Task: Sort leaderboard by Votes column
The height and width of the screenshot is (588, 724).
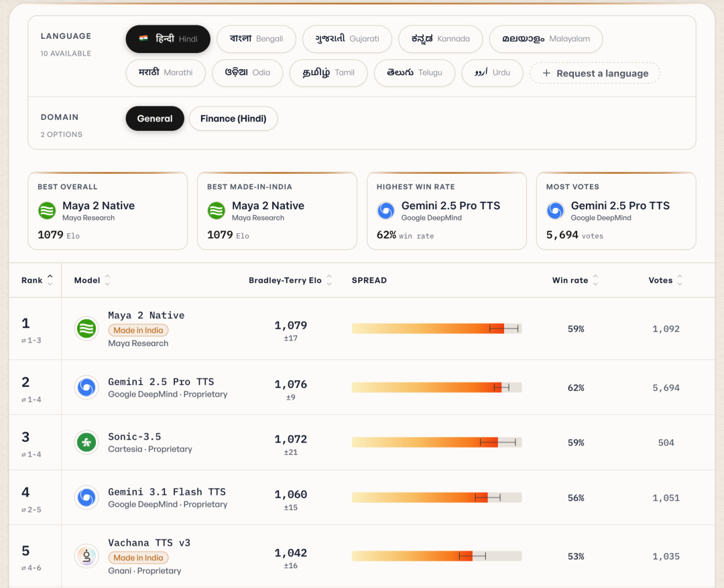Action: pyautogui.click(x=666, y=280)
